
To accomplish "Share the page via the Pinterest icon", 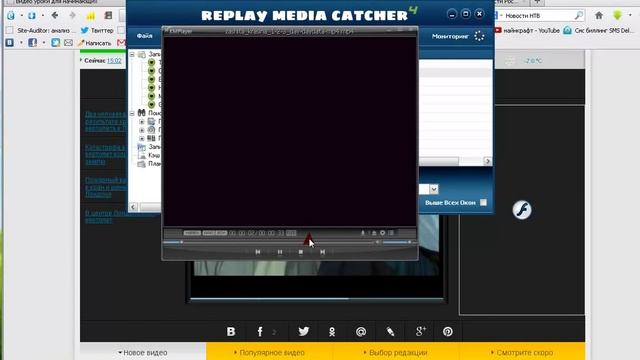I will click(448, 331).
